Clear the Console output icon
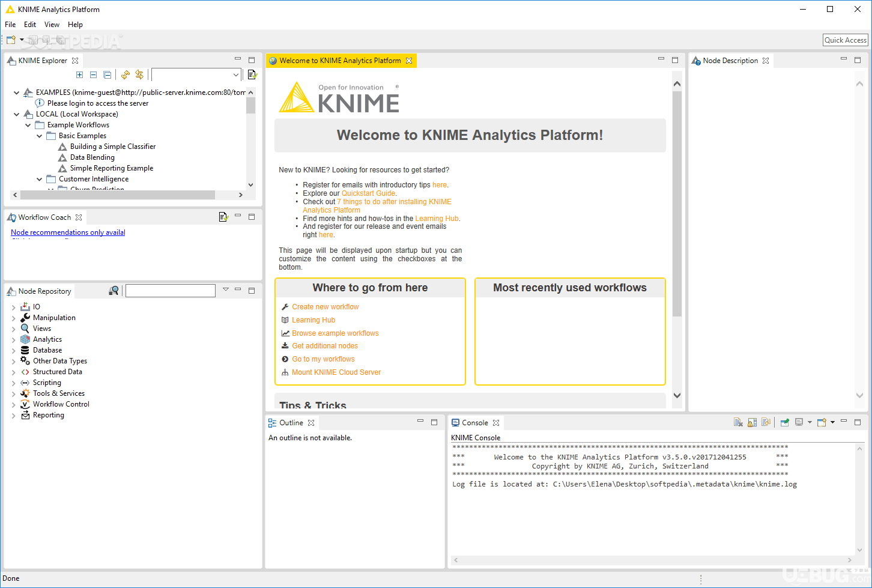Viewport: 872px width, 588px height. tap(738, 422)
